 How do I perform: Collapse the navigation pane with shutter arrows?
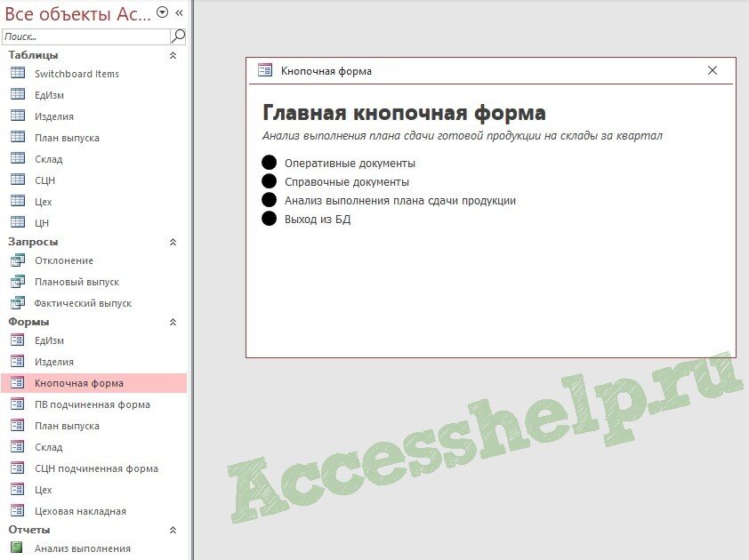tap(179, 13)
